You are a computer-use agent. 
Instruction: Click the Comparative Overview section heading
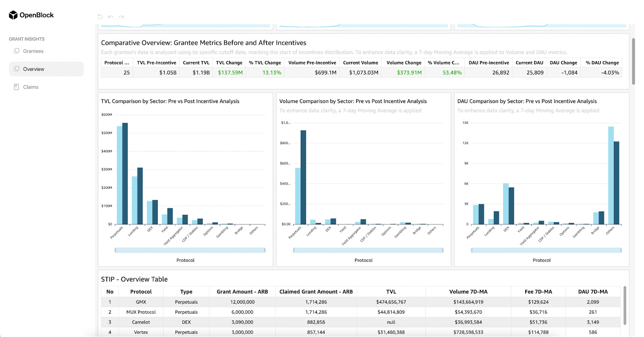click(x=204, y=43)
